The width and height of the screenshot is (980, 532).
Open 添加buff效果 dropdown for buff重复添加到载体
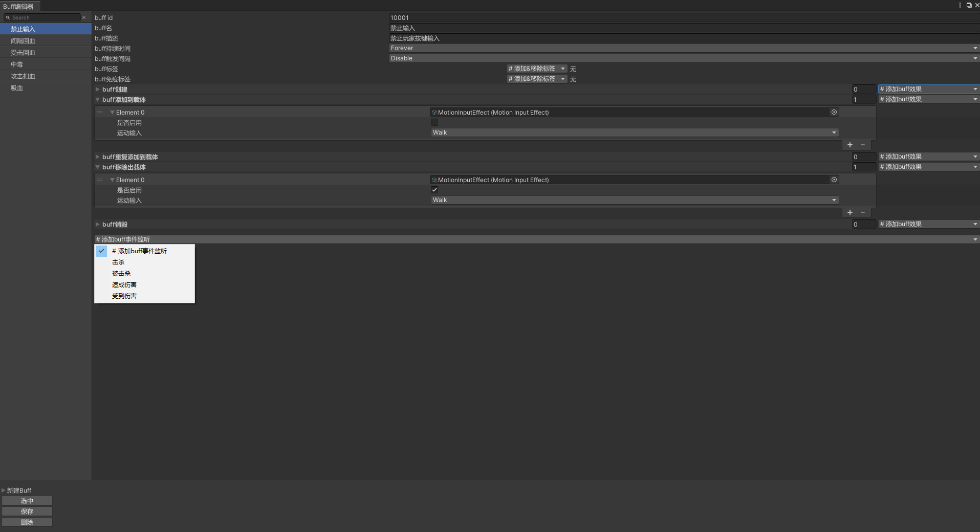click(x=929, y=157)
